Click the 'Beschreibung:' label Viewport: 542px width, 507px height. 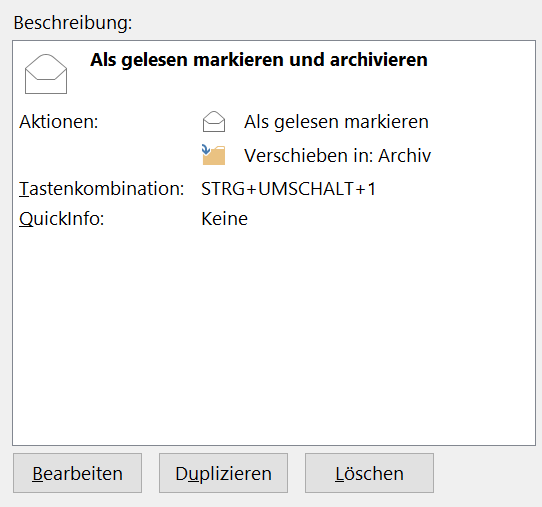73,23
